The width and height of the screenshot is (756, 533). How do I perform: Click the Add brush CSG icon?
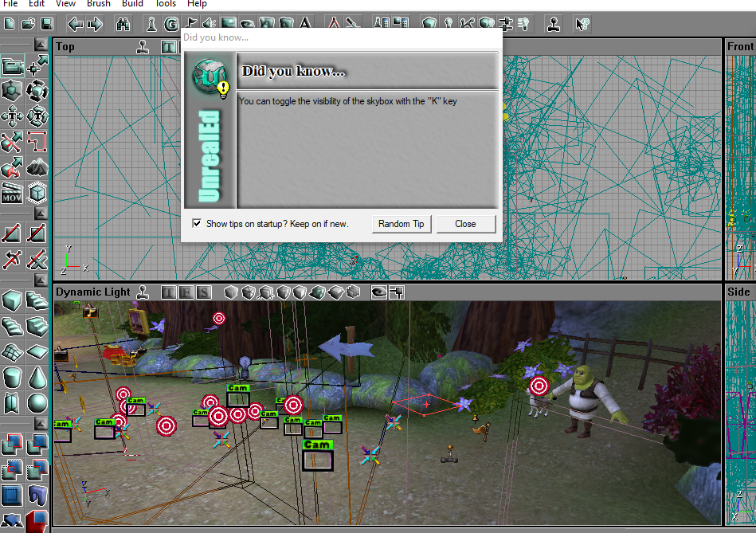(x=12, y=445)
